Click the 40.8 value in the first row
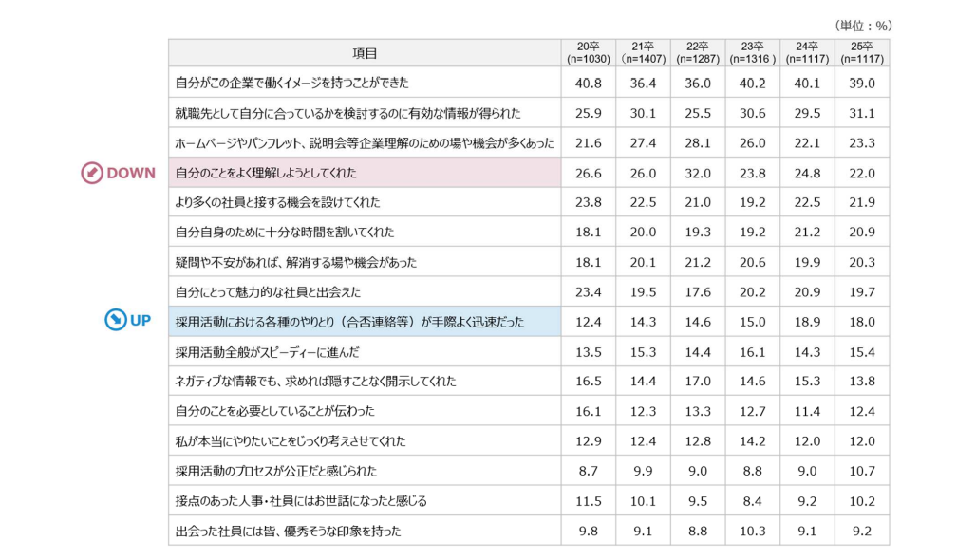This screenshot has width=957, height=560. [x=589, y=83]
